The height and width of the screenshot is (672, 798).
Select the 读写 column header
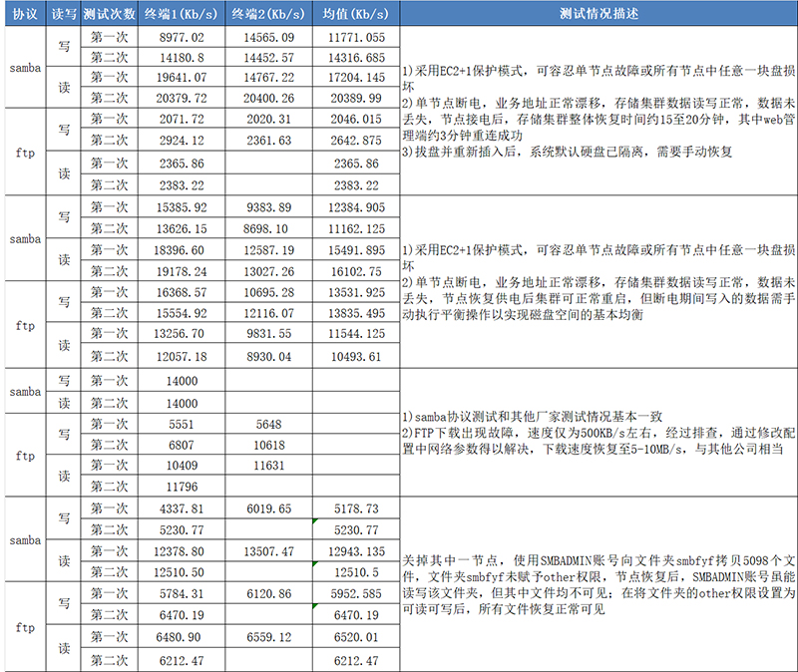click(63, 15)
